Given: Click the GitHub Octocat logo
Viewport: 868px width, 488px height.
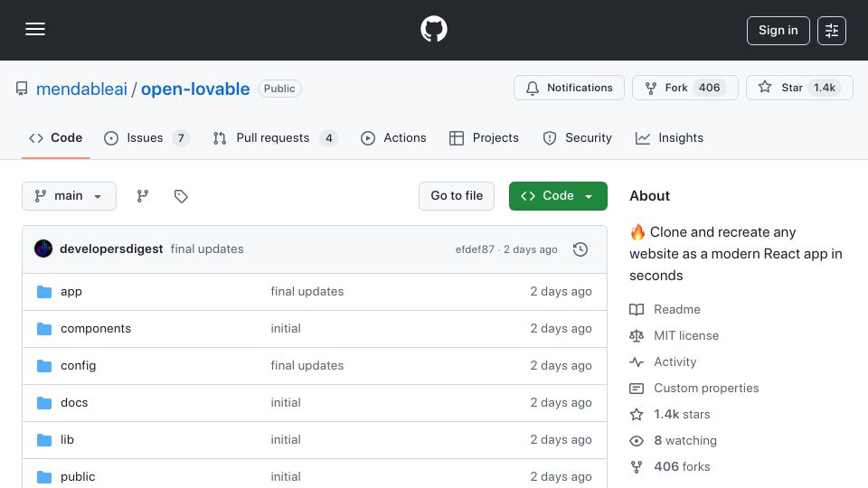Looking at the screenshot, I should (433, 29).
